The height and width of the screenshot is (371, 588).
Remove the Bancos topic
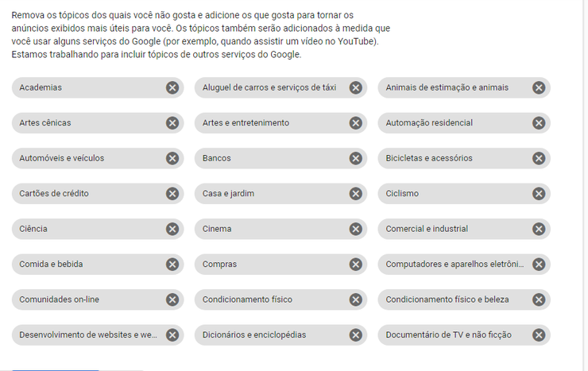point(356,158)
